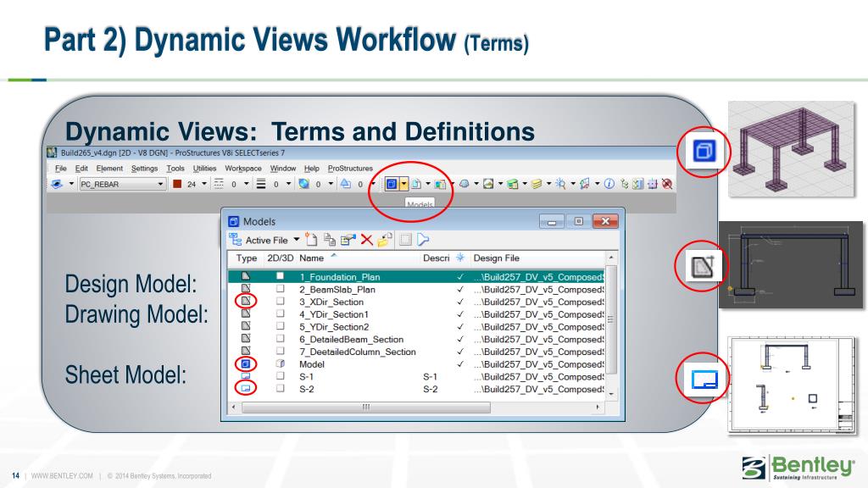Open the 3D purple frame model thumbnail
This screenshot has height=488, width=868.
791,149
